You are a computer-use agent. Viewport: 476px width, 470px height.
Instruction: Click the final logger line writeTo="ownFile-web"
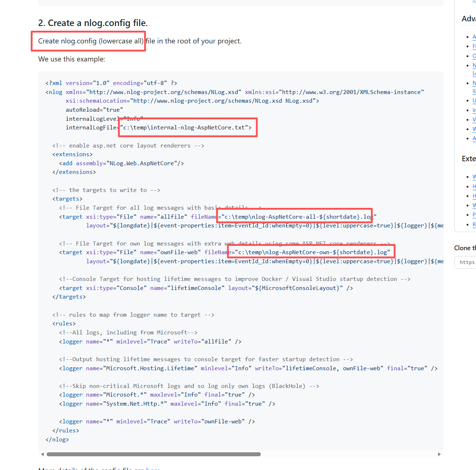pos(157,422)
